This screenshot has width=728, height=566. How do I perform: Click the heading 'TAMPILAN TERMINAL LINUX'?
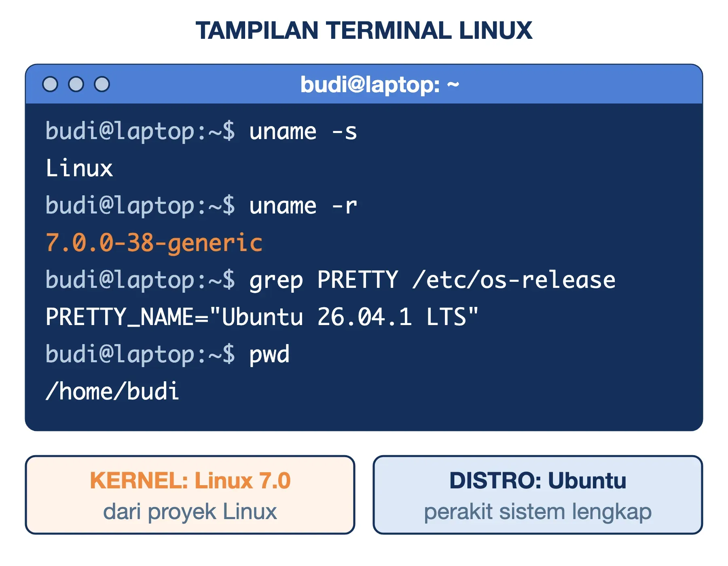(x=364, y=30)
